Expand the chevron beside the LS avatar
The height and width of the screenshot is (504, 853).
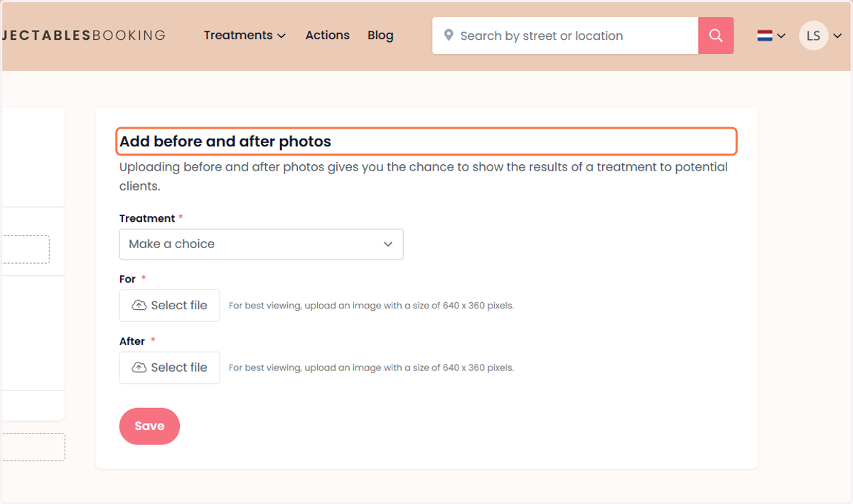pos(837,36)
